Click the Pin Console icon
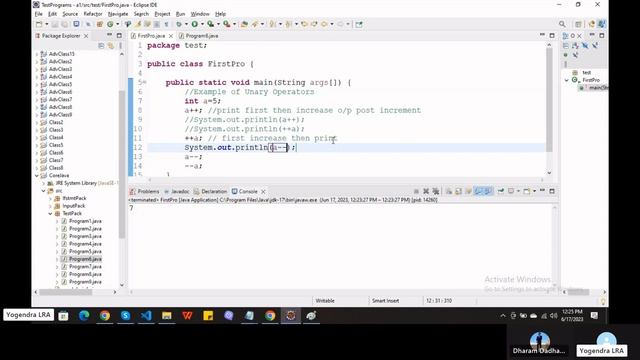The width and height of the screenshot is (640, 360). pos(501,191)
